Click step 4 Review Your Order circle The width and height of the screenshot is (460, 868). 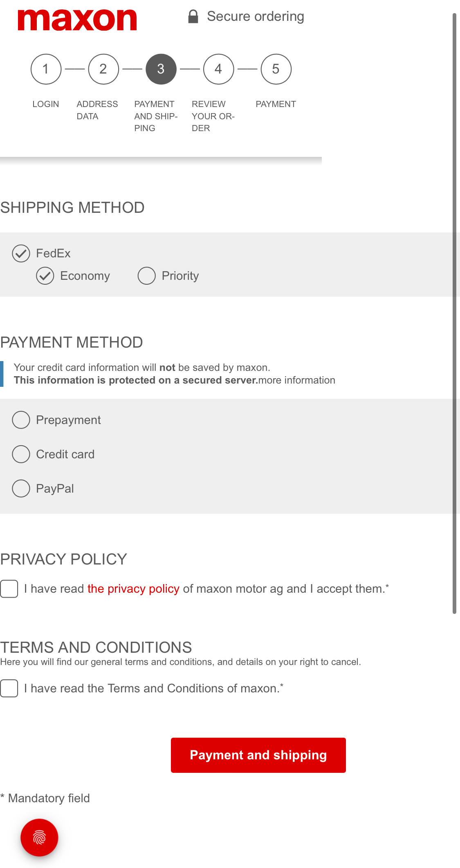point(218,69)
